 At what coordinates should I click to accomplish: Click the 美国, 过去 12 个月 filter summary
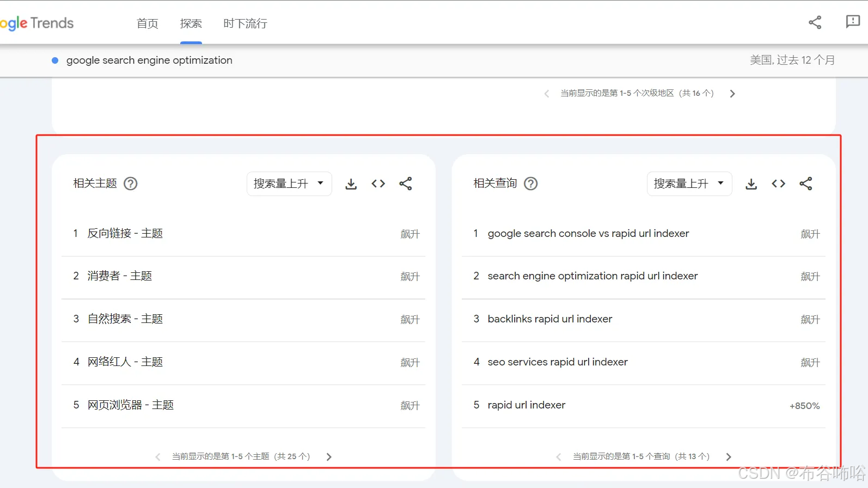(792, 60)
